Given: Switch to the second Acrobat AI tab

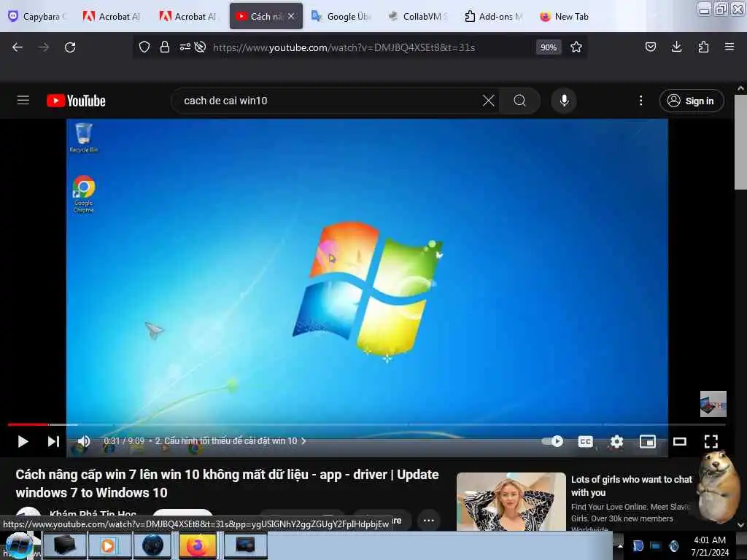Looking at the screenshot, I should [x=189, y=16].
